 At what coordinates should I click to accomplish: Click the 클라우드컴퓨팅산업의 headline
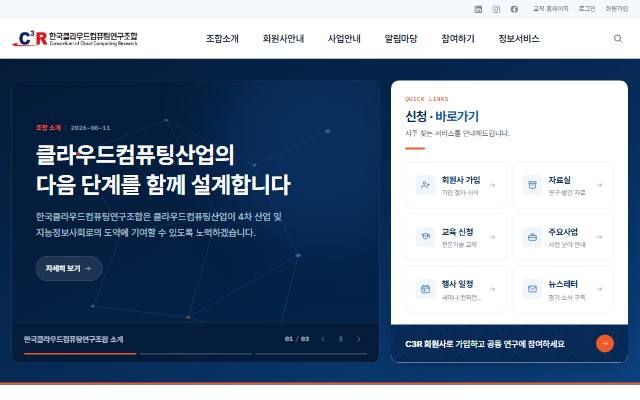(x=135, y=155)
